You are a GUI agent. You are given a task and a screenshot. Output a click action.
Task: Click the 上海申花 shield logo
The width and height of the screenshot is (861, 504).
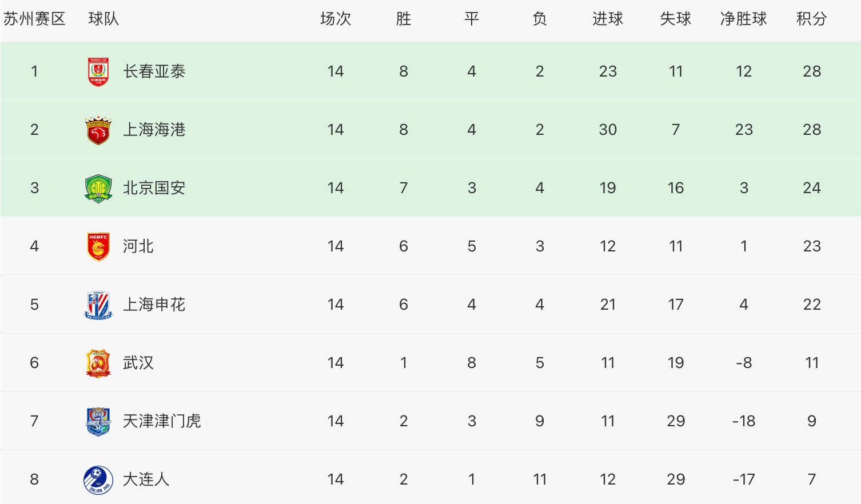[98, 305]
